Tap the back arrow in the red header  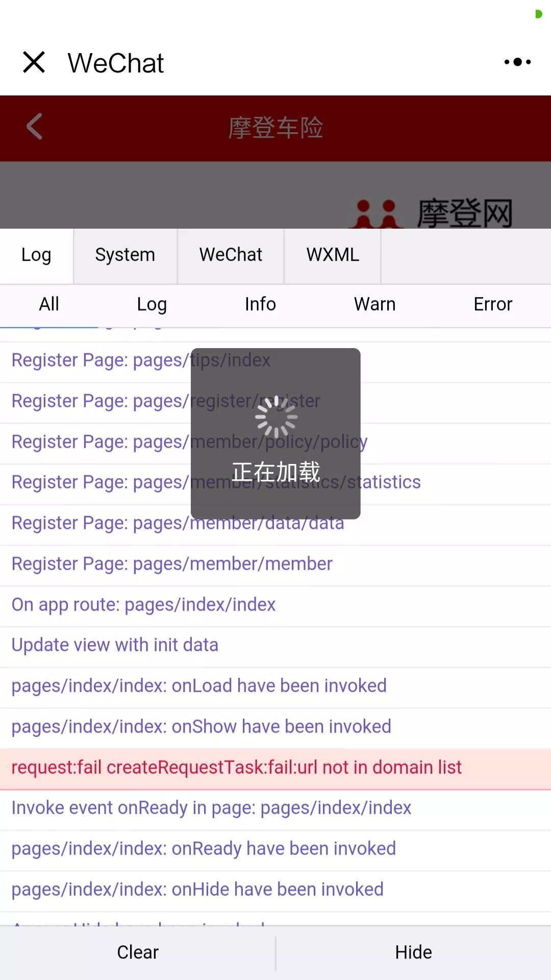[x=34, y=126]
